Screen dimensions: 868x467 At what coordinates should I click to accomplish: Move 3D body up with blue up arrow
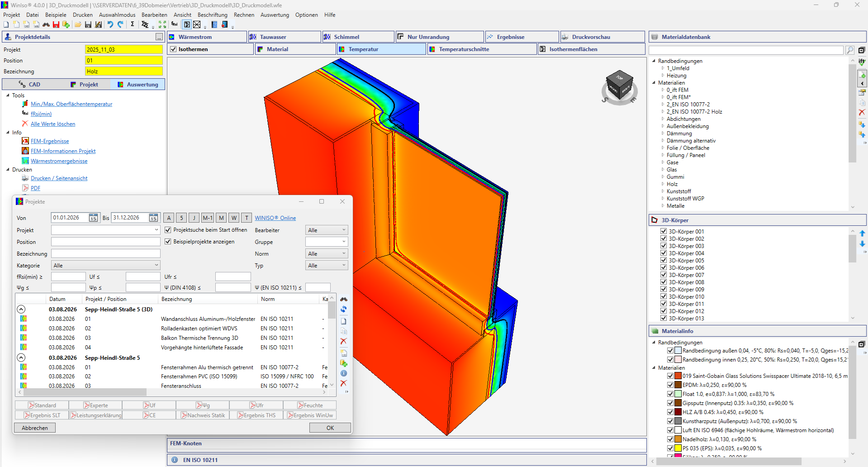pos(862,233)
